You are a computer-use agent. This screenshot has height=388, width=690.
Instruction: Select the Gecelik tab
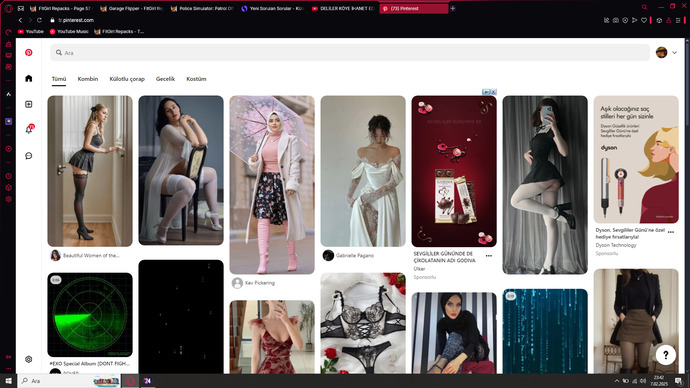point(165,79)
